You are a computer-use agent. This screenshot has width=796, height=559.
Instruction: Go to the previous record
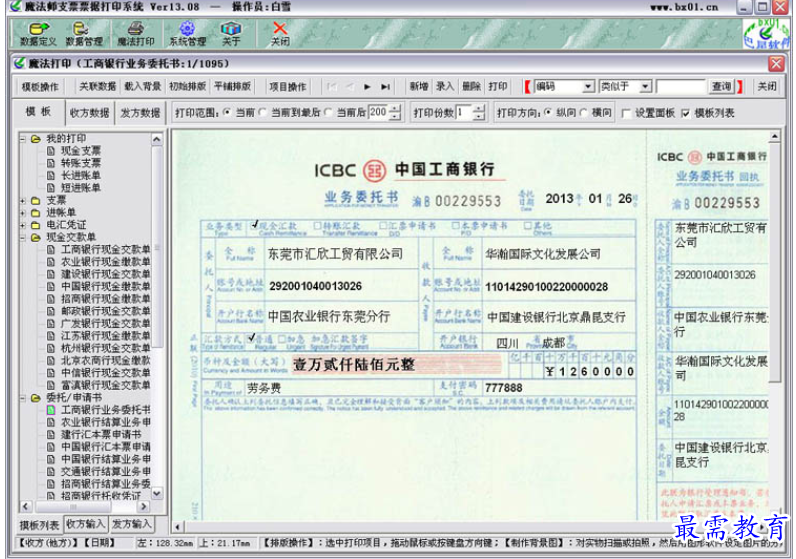click(350, 87)
